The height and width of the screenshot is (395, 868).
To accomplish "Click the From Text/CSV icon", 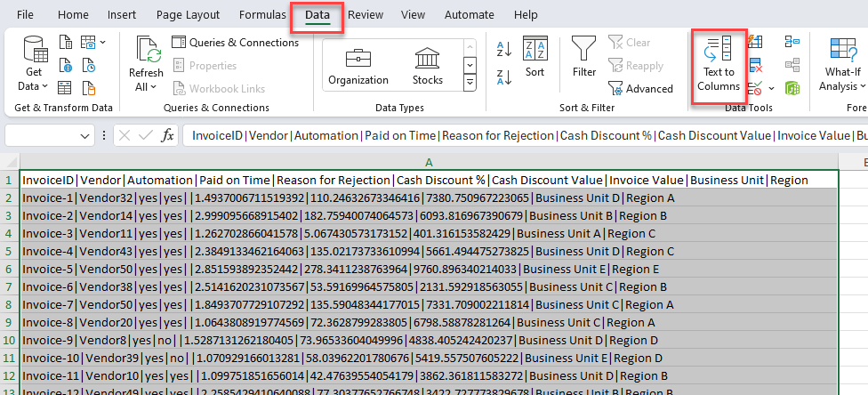I will point(66,42).
